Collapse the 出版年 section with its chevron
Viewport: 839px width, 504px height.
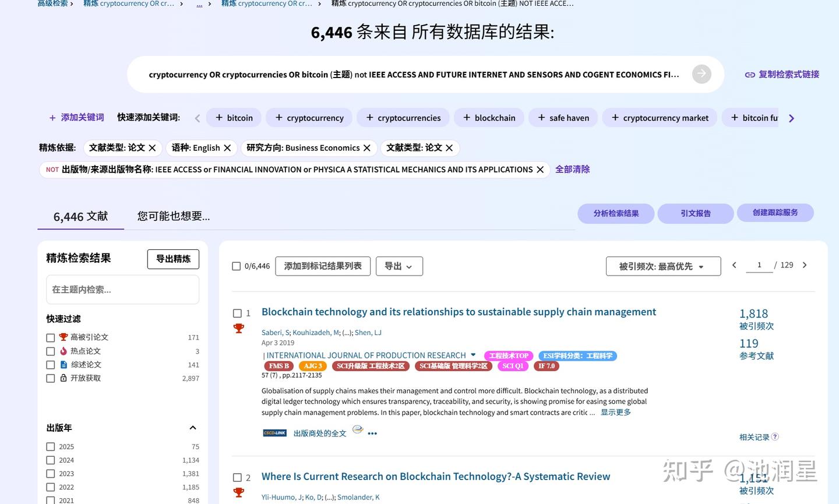(192, 427)
